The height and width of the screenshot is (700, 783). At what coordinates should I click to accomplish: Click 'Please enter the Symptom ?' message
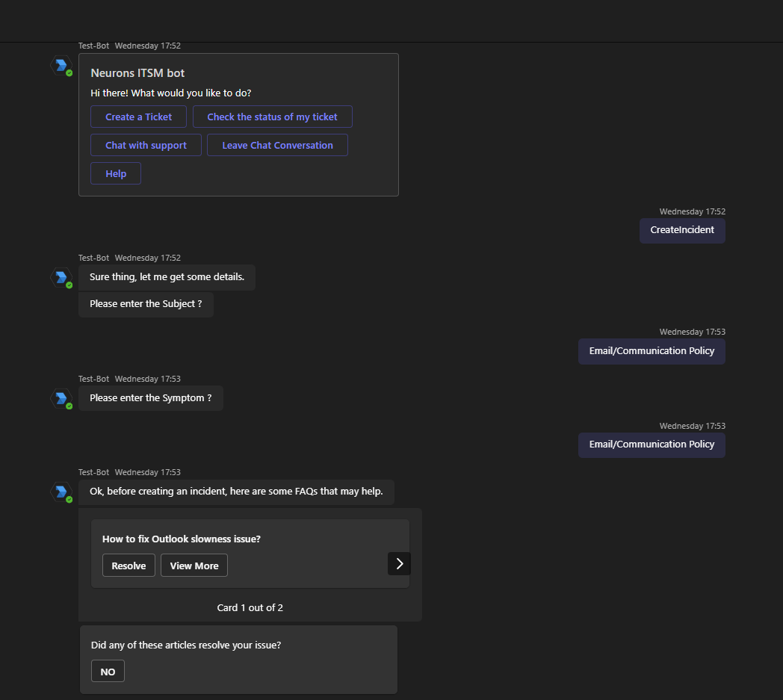[150, 398]
